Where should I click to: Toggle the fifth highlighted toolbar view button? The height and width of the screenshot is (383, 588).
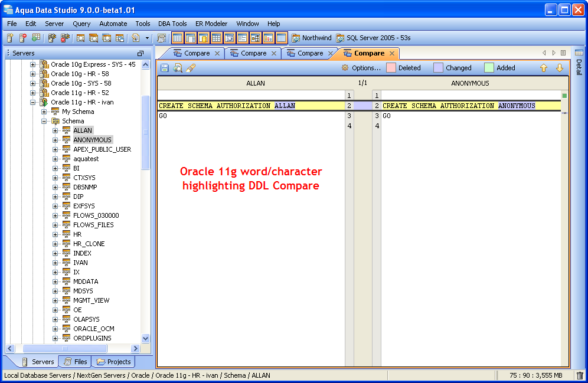229,38
